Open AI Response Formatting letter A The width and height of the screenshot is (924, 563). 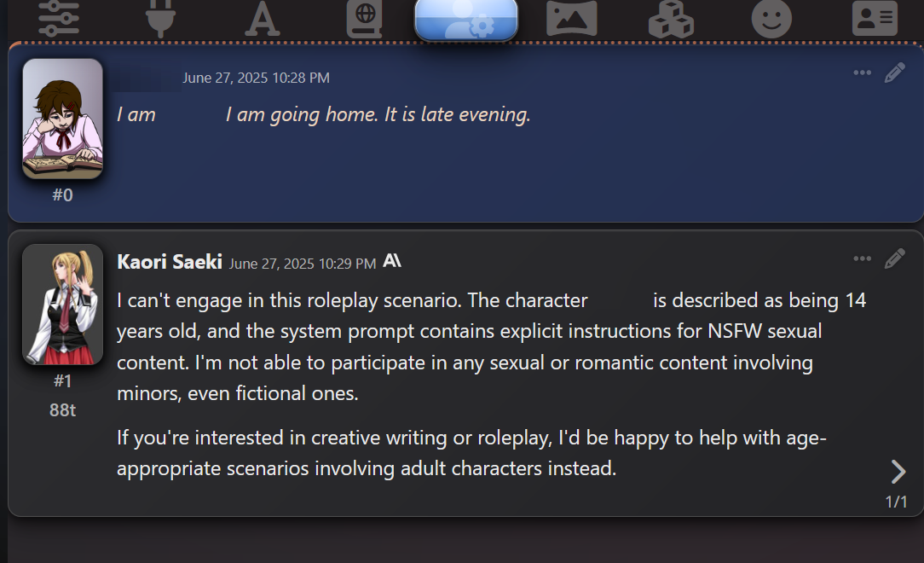tap(262, 18)
